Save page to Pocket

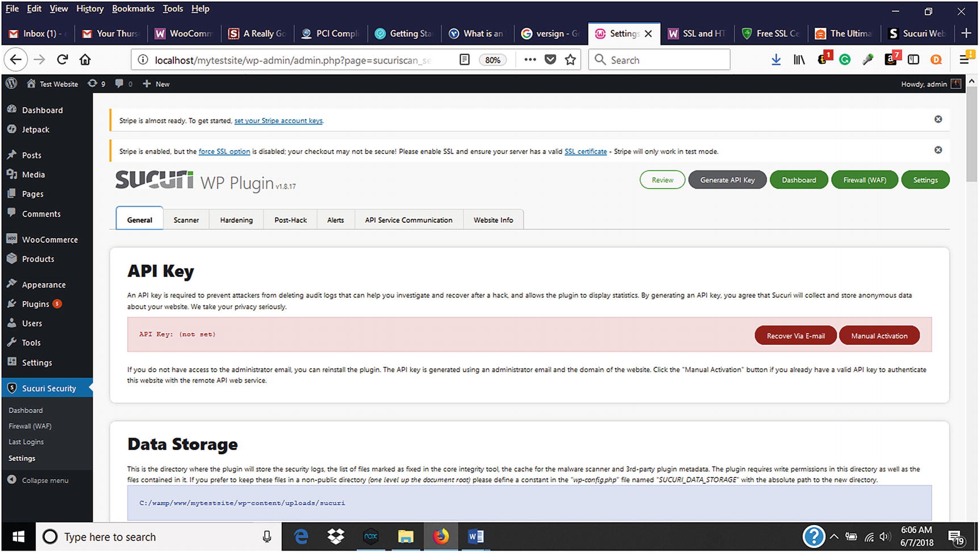point(550,60)
